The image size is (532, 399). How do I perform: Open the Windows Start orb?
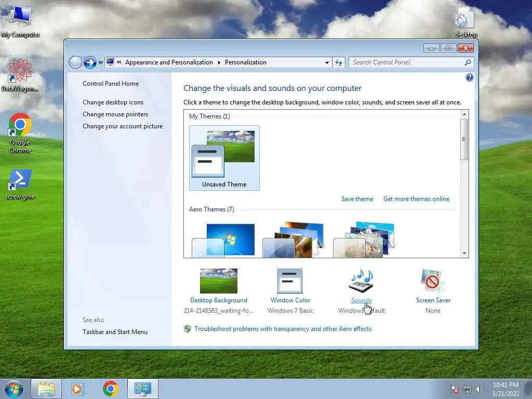click(x=14, y=389)
